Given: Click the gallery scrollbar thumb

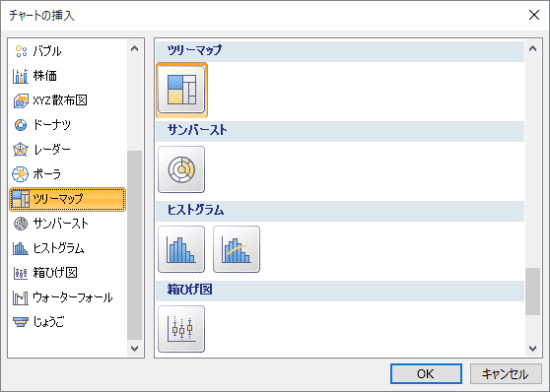Looking at the screenshot, I should pyautogui.click(x=532, y=292).
